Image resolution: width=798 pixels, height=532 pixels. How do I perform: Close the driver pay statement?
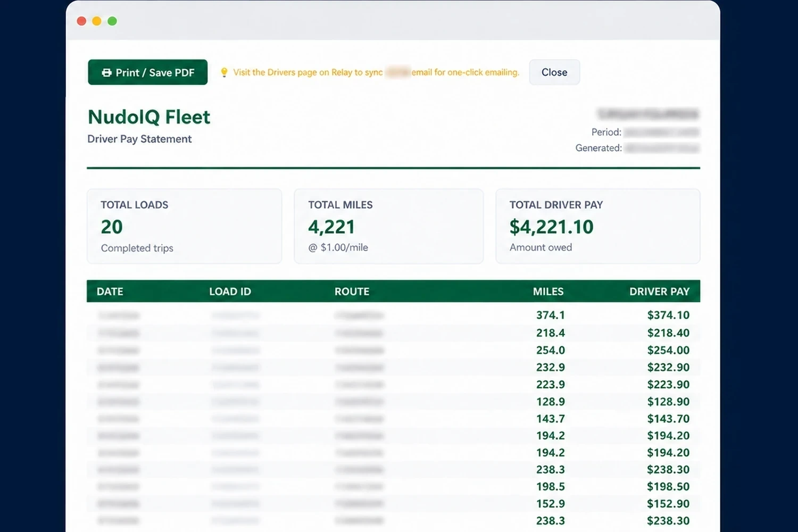[x=554, y=72]
